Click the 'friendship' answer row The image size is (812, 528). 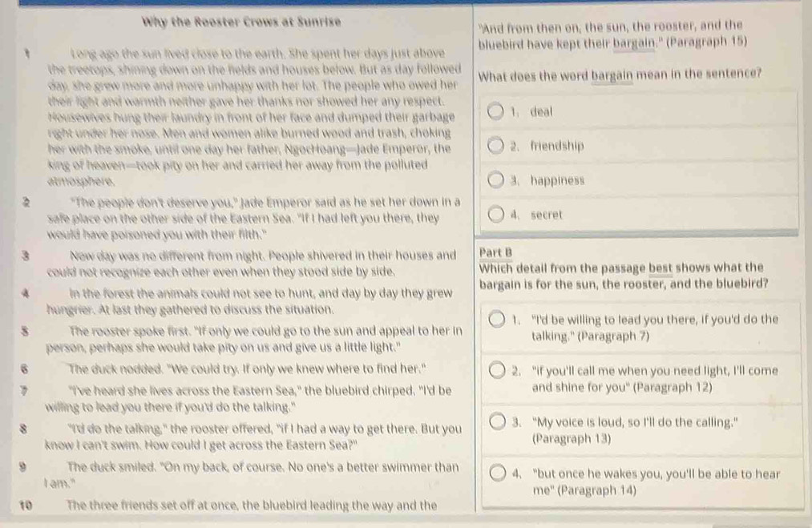[x=639, y=146]
